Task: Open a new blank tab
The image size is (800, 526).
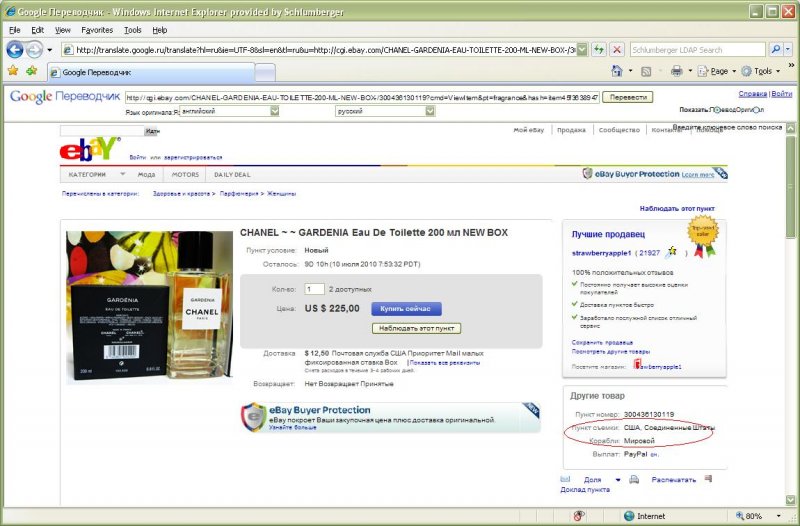Action: [265, 72]
